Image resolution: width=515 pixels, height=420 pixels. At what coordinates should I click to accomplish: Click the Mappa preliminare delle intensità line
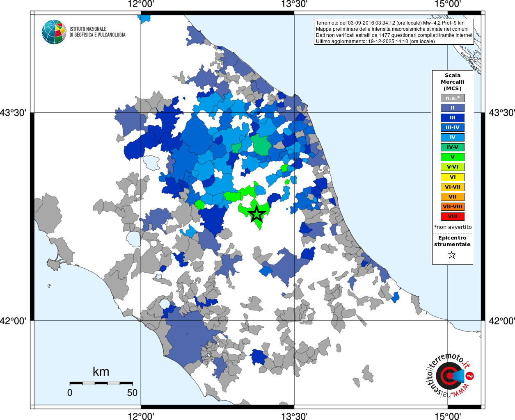(392, 29)
